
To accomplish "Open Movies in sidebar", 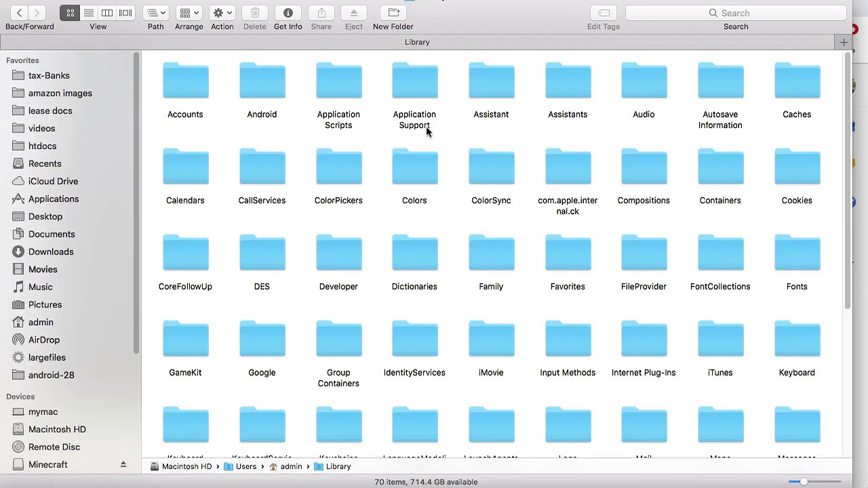I will tap(43, 269).
